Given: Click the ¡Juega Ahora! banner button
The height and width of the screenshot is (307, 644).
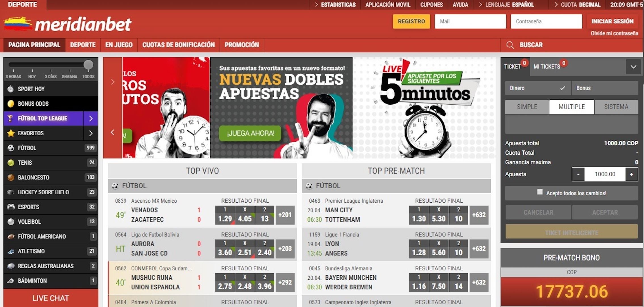Looking at the screenshot, I should click(250, 133).
